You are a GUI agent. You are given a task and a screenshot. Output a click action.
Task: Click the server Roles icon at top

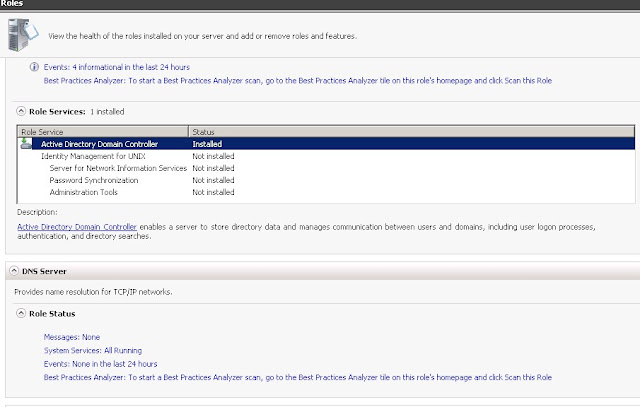[23, 35]
